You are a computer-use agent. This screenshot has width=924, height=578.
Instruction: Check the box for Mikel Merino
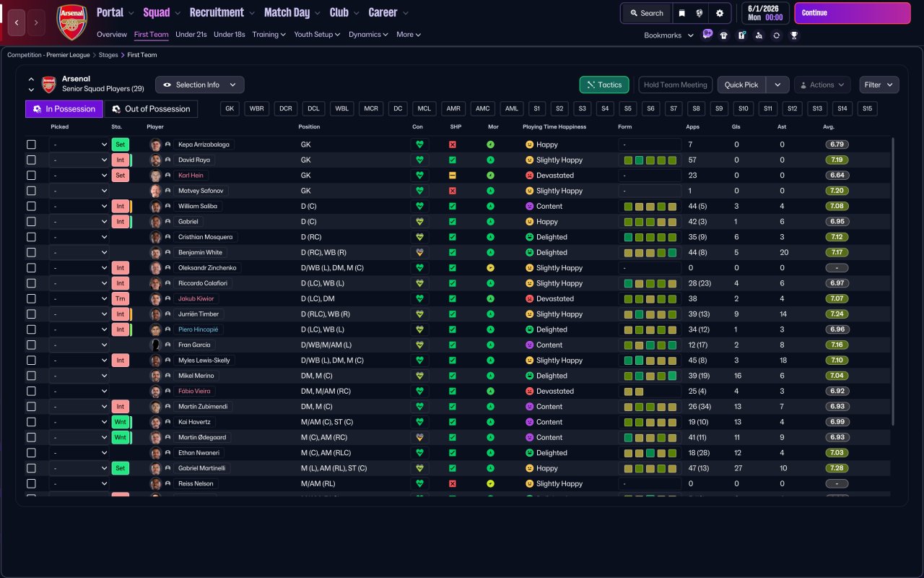coord(31,376)
